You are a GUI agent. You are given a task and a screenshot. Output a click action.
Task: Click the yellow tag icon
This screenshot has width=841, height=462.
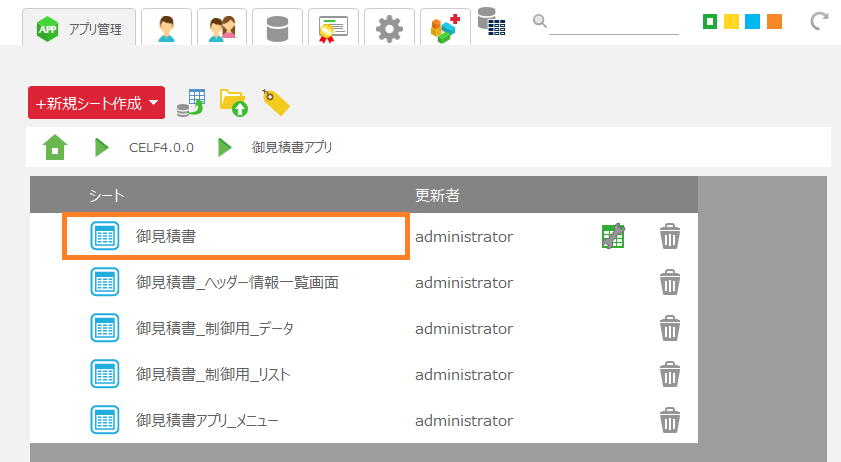coord(275,102)
